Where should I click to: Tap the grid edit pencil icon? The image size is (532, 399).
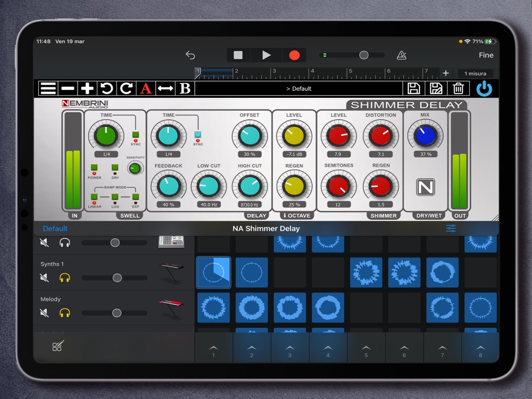[x=57, y=346]
